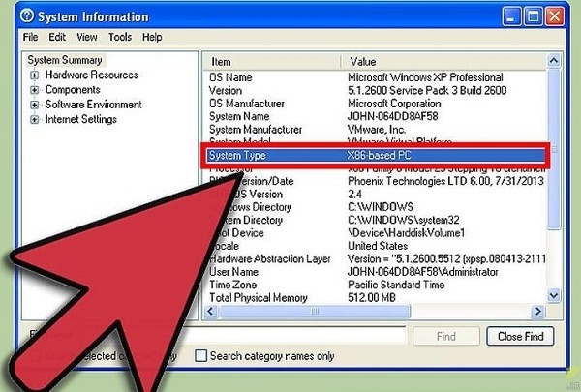
Task: Open the View menu
Action: click(87, 37)
